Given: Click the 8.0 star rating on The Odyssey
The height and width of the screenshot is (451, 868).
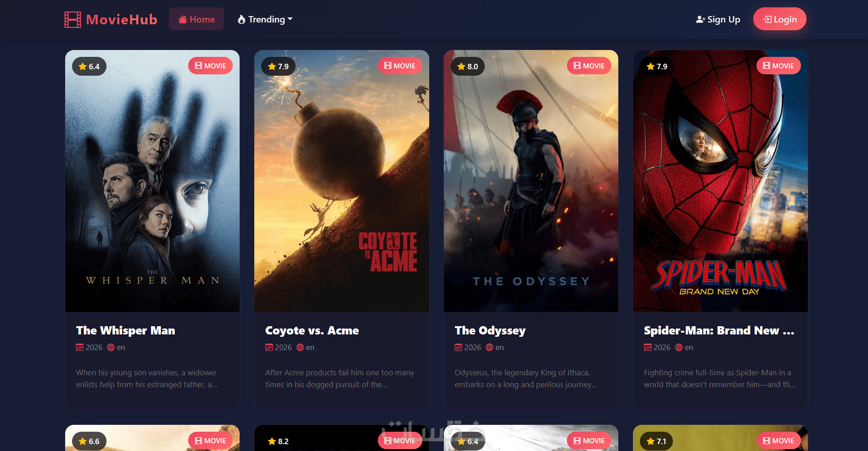Looking at the screenshot, I should click(468, 67).
